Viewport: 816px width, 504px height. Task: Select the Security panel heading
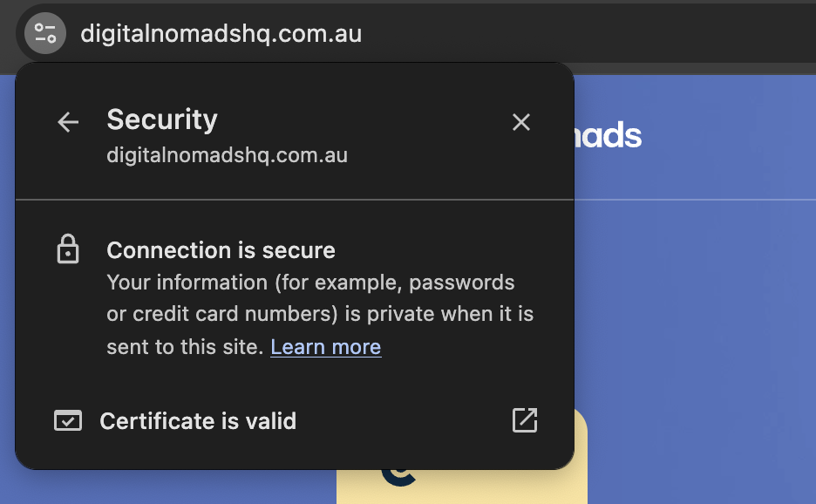[x=162, y=119]
